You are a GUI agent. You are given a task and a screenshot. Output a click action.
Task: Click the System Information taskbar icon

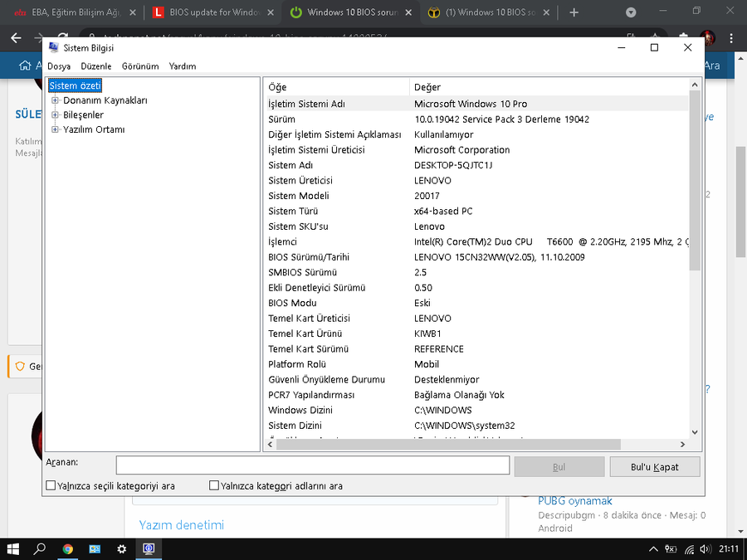click(x=149, y=548)
